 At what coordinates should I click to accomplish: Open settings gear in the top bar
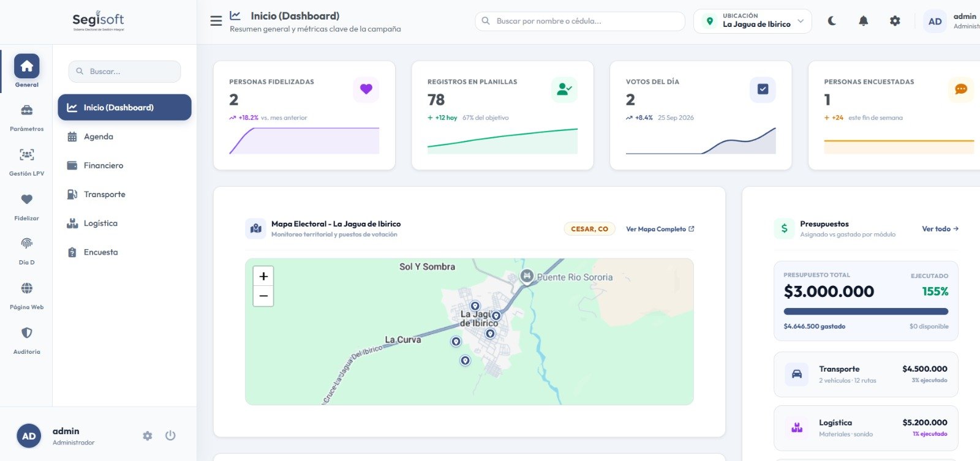895,21
